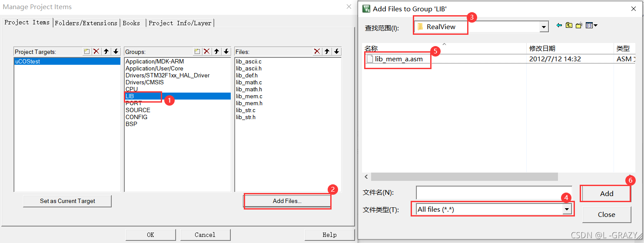
Task: Open the Folders/Extensions tab
Action: (x=86, y=23)
